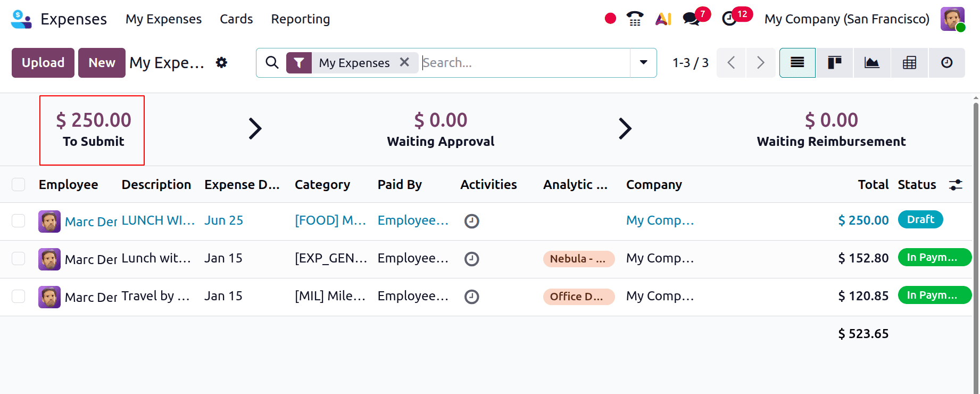Click the Draft status badge
Viewport: 980px width, 394px height.
[920, 219]
